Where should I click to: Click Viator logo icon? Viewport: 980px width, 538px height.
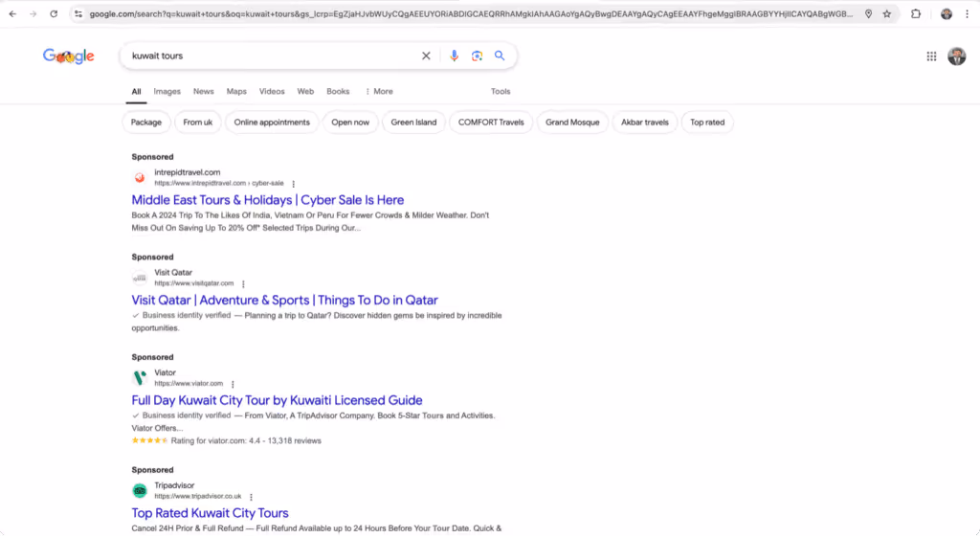140,377
